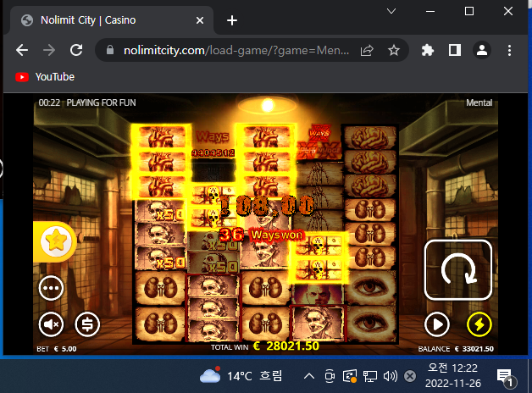
Task: Click the 36 Ways won message
Action: [x=261, y=235]
